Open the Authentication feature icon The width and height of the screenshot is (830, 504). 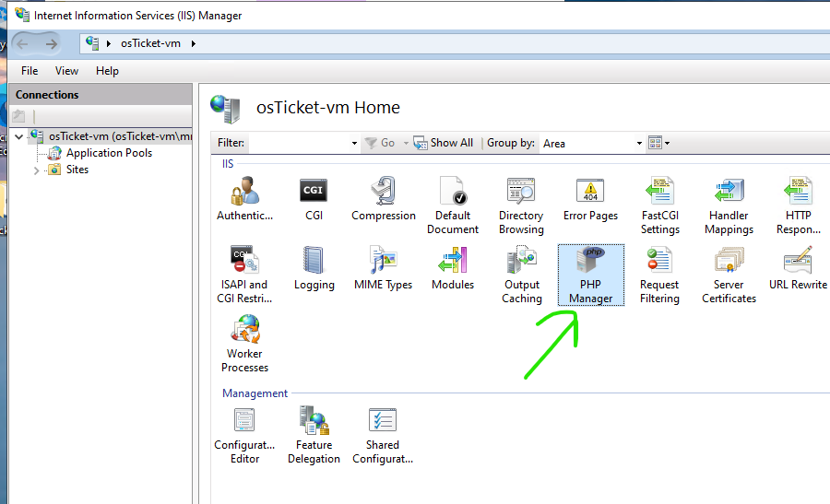coord(244,198)
